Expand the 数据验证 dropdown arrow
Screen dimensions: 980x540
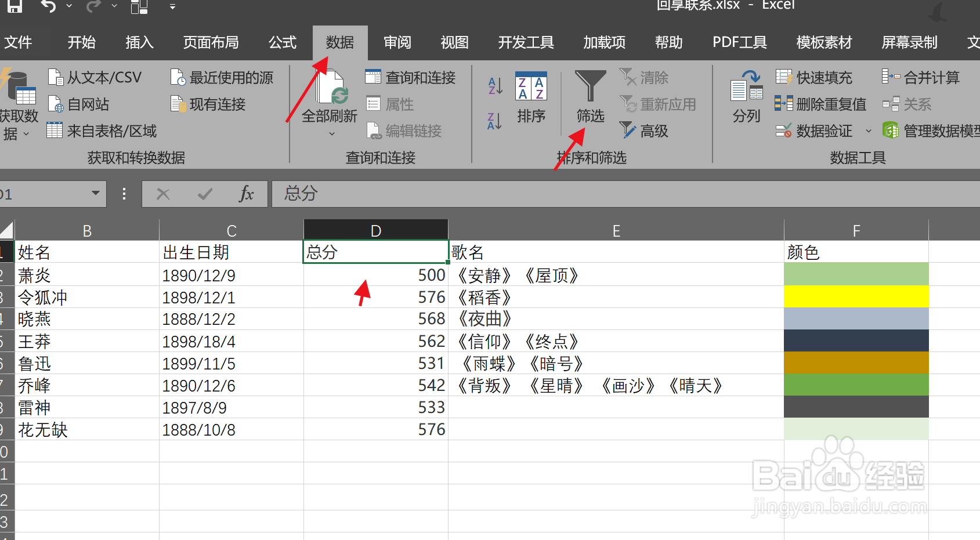(869, 131)
